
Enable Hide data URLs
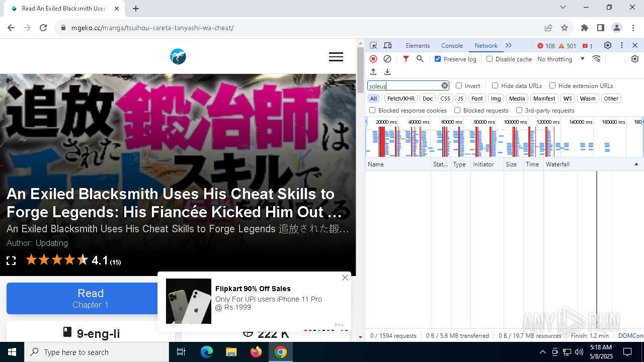(x=495, y=85)
